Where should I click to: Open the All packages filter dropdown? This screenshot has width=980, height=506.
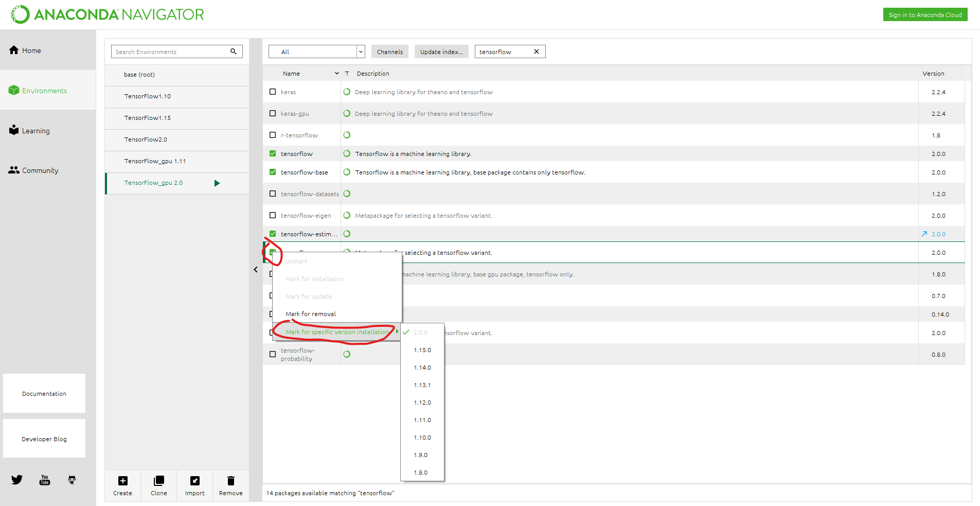click(317, 51)
